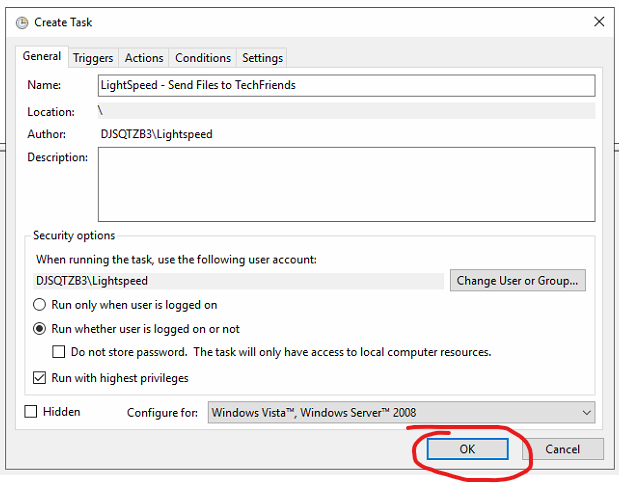The image size is (619, 484).
Task: Open the Settings tab
Action: click(262, 58)
